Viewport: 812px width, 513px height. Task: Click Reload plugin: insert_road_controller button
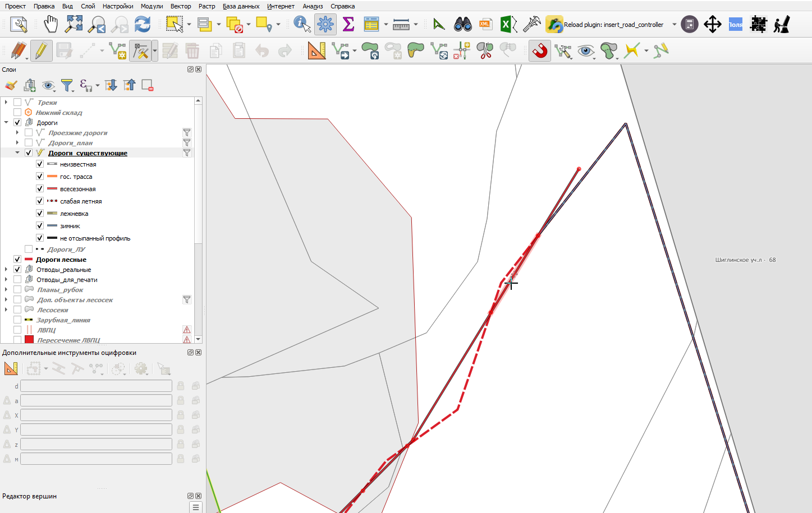[605, 24]
